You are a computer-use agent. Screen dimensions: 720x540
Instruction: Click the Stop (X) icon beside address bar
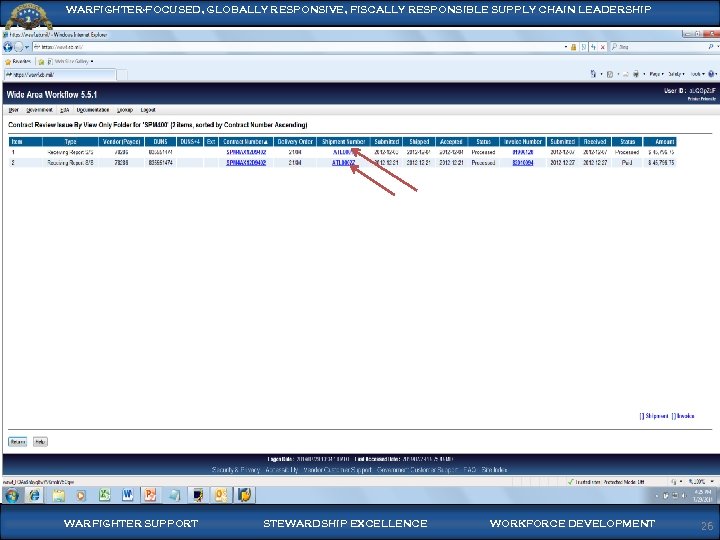(x=603, y=47)
